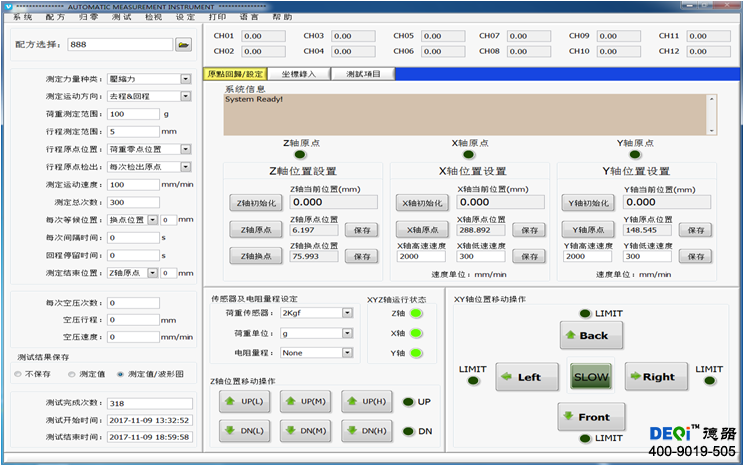Click the X轴 running status green light
This screenshot has width=744, height=466.
click(416, 333)
